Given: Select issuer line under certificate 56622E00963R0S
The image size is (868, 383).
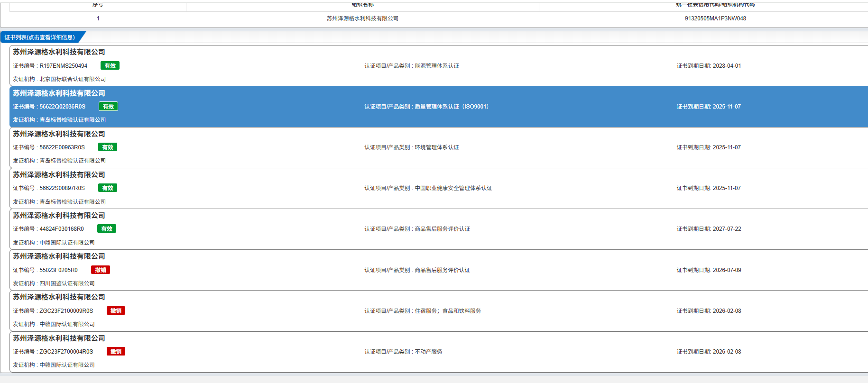Looking at the screenshot, I should coord(59,161).
